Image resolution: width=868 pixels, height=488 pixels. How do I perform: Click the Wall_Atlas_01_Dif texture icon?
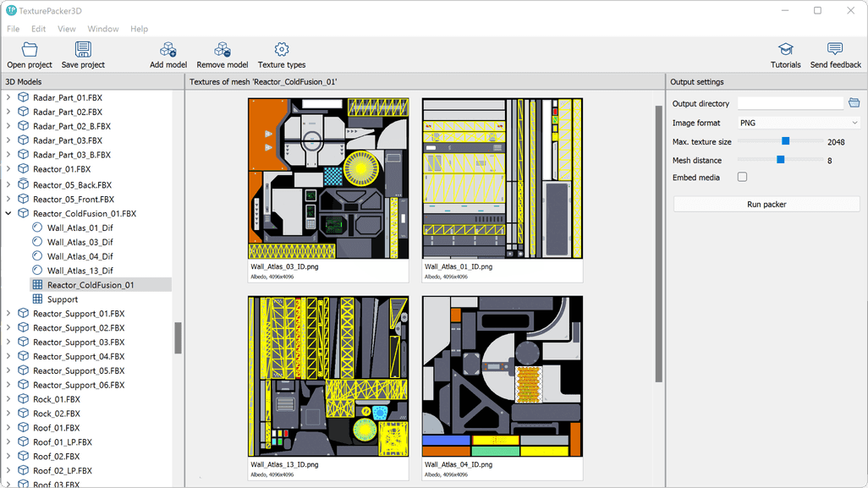(x=36, y=228)
